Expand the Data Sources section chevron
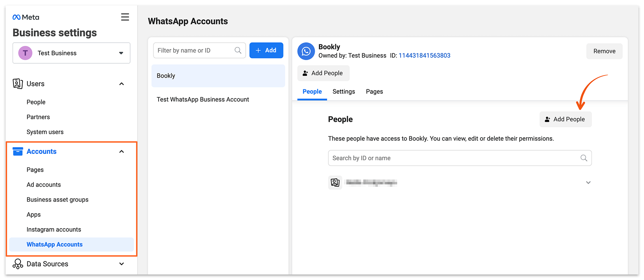 point(121,264)
